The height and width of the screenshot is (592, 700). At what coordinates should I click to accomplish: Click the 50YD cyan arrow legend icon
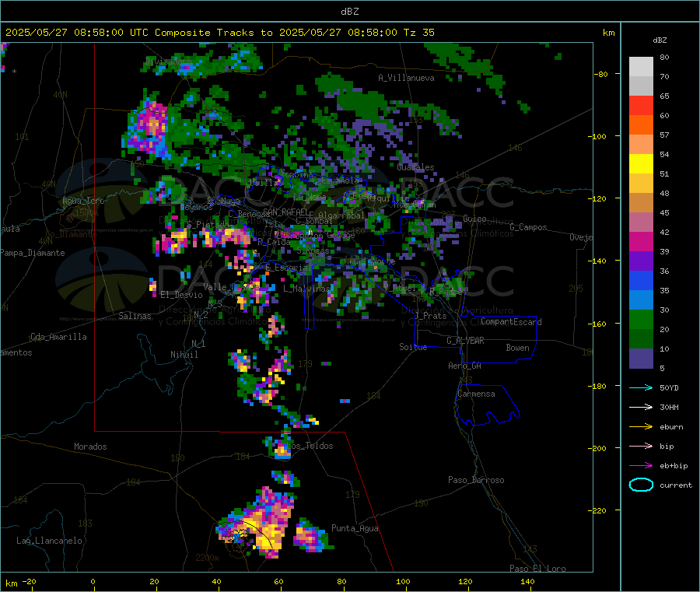[641, 387]
